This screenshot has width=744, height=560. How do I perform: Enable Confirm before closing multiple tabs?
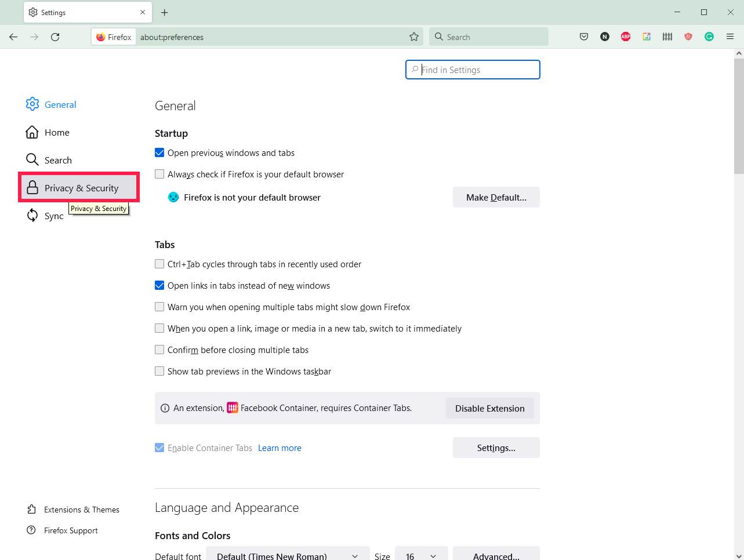[x=159, y=350]
